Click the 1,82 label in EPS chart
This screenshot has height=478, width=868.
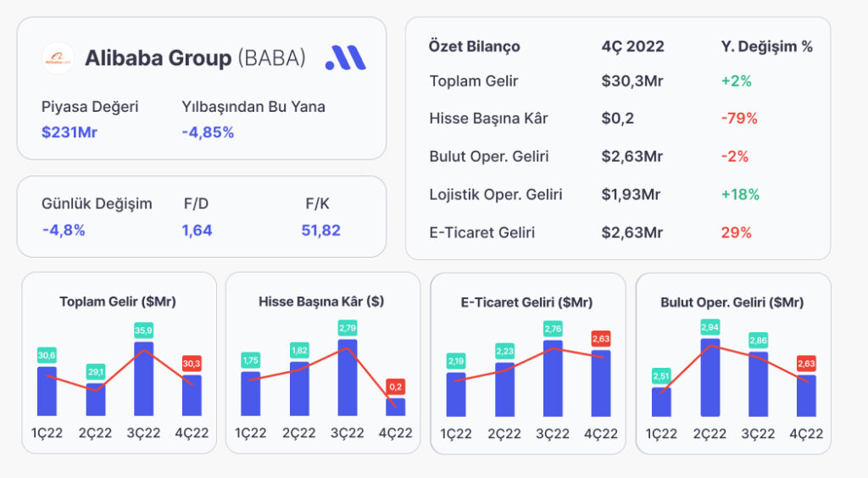tap(299, 350)
